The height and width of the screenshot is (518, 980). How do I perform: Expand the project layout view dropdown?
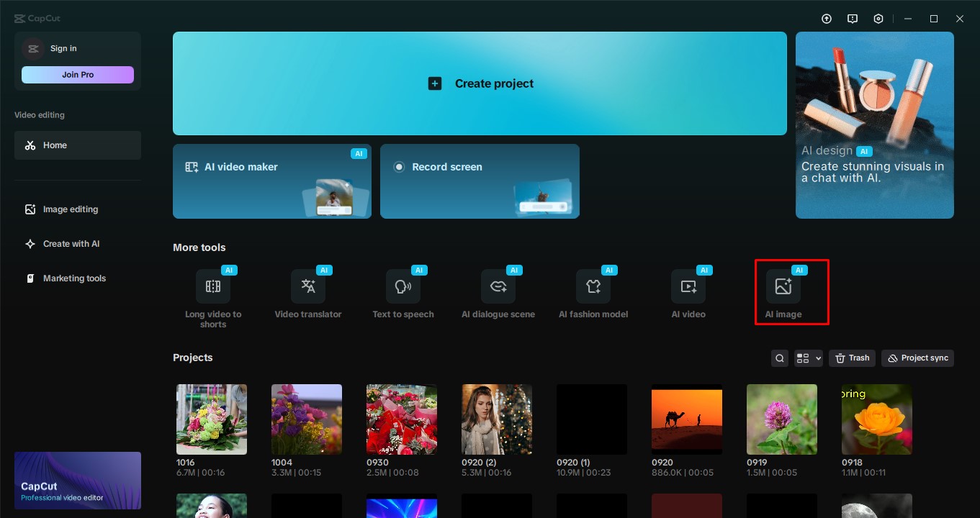pyautogui.click(x=808, y=358)
